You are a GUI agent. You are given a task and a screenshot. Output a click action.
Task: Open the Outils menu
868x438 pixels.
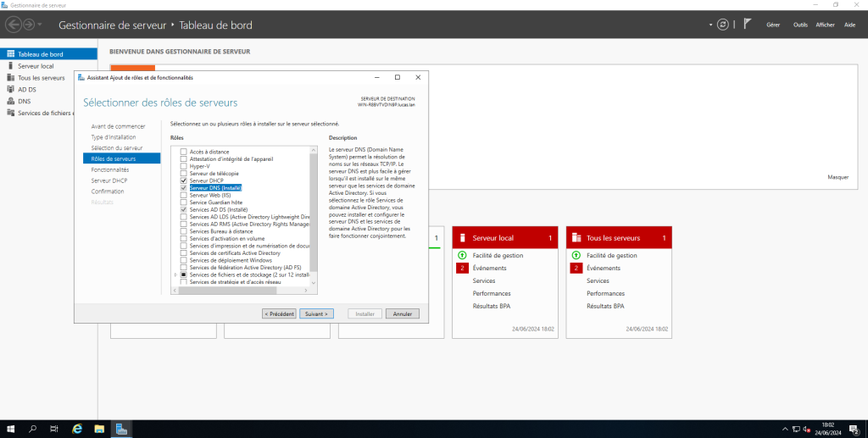(799, 25)
